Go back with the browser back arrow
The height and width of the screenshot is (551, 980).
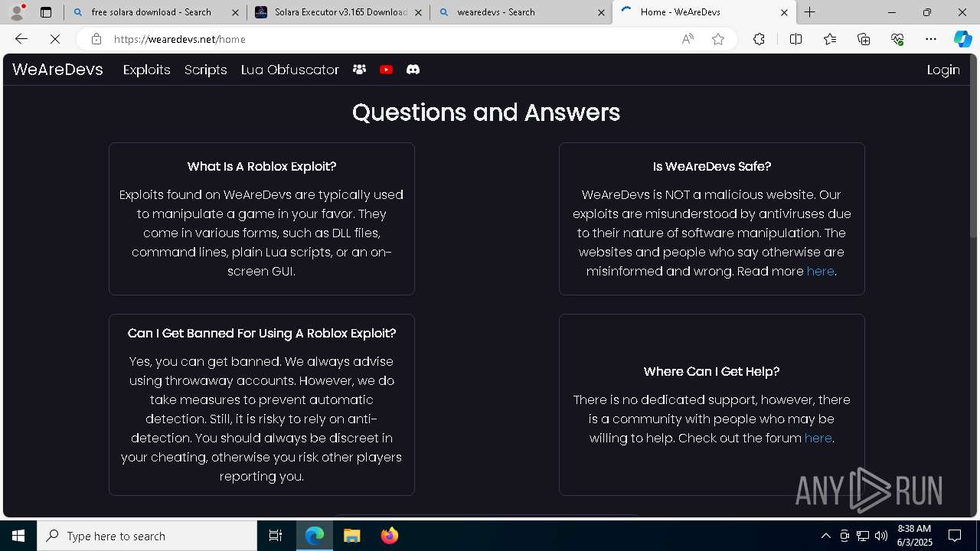click(x=21, y=39)
